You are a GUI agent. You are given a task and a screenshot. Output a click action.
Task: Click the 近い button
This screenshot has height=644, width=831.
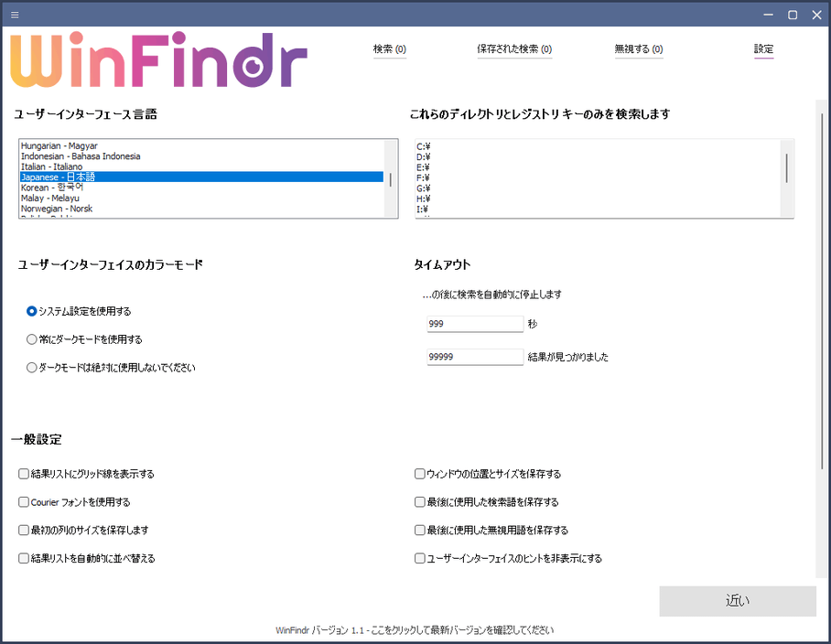(x=738, y=601)
